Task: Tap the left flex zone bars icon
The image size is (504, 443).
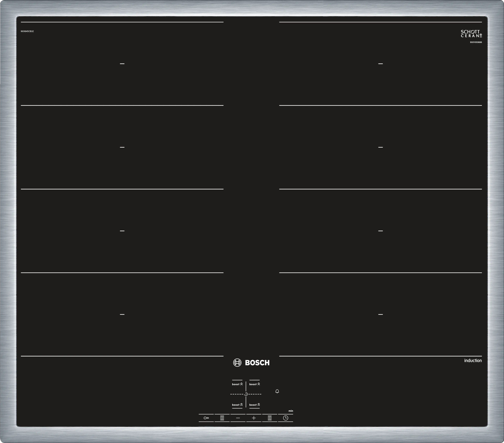Action: coord(222,418)
